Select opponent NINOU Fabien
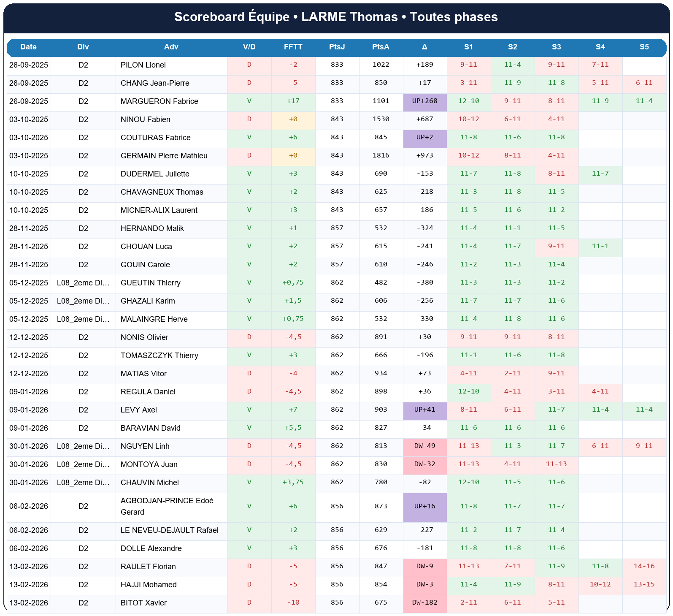The width and height of the screenshot is (673, 616). 146,119
